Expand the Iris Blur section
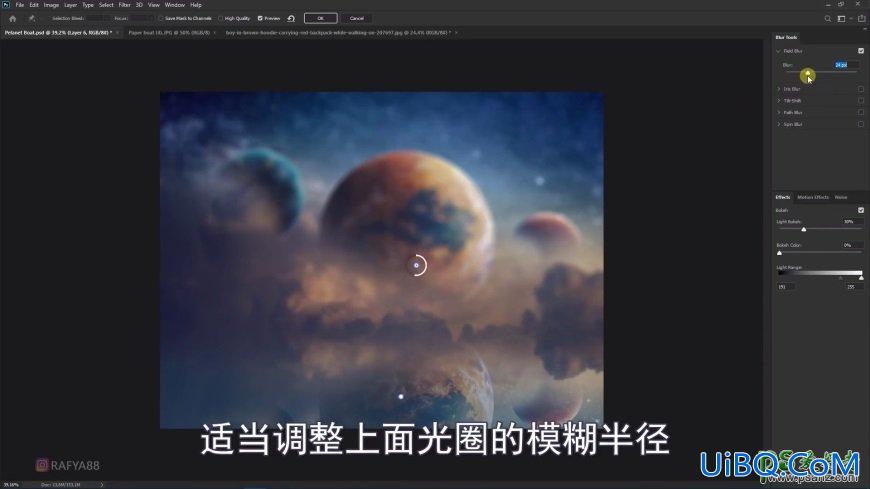 (778, 89)
